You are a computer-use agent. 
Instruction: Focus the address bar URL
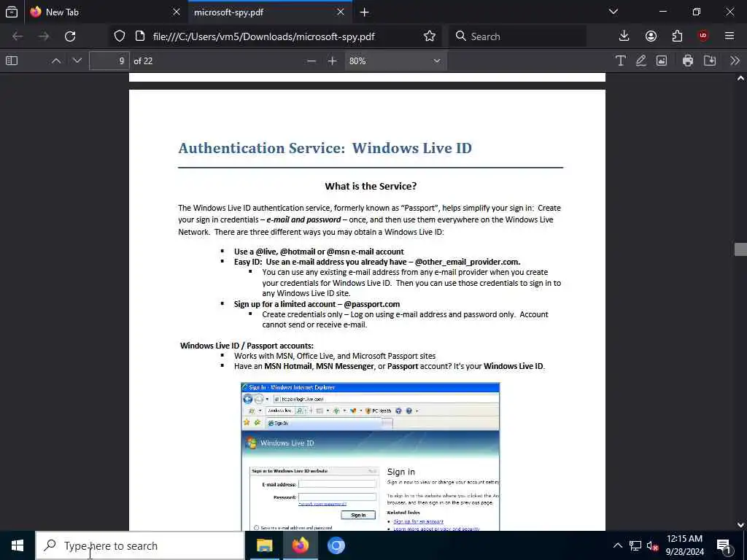click(263, 36)
